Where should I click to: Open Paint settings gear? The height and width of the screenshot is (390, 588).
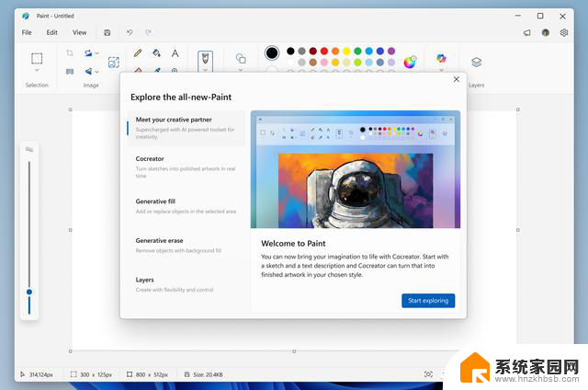(x=564, y=33)
